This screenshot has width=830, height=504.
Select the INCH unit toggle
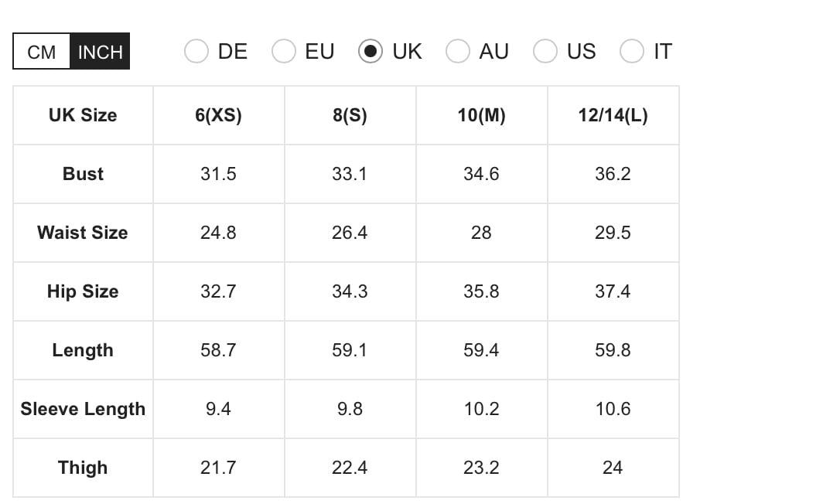tap(100, 52)
